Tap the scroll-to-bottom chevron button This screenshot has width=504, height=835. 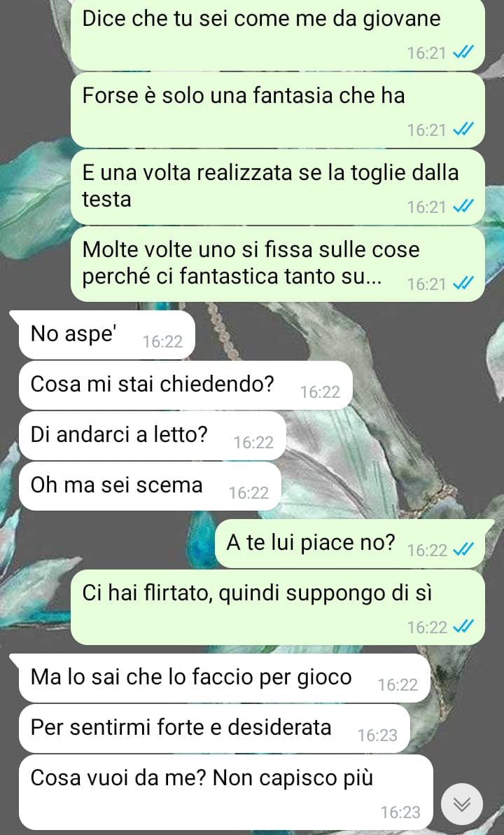[461, 804]
